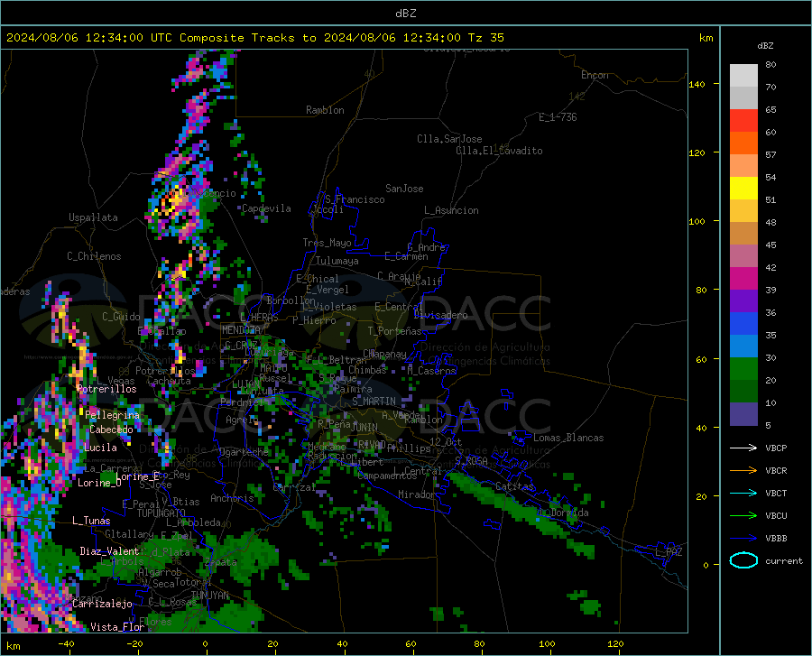Select the purple legend swatch near 39

[743, 301]
